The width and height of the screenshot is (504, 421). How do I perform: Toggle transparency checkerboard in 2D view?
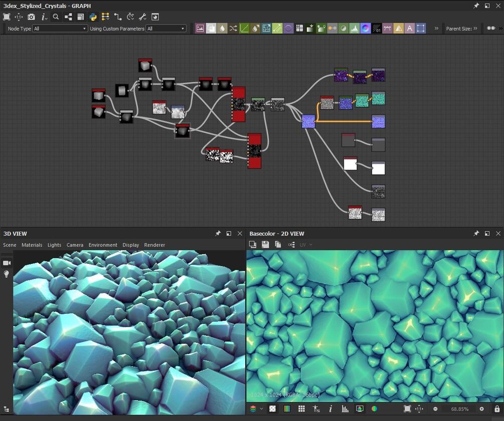[x=272, y=409]
